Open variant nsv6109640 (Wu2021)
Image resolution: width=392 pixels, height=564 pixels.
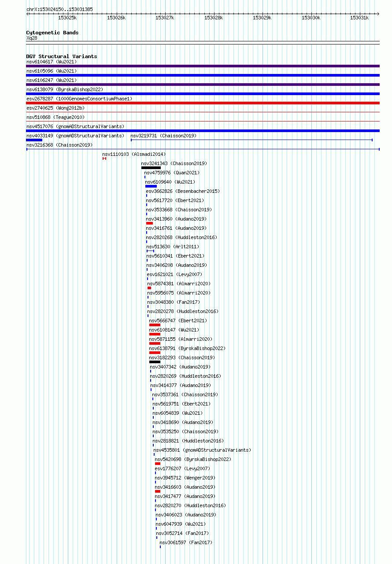(x=170, y=182)
